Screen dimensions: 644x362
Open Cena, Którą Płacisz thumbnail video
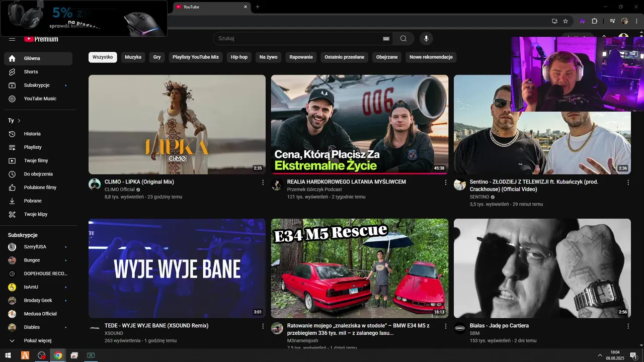point(360,125)
